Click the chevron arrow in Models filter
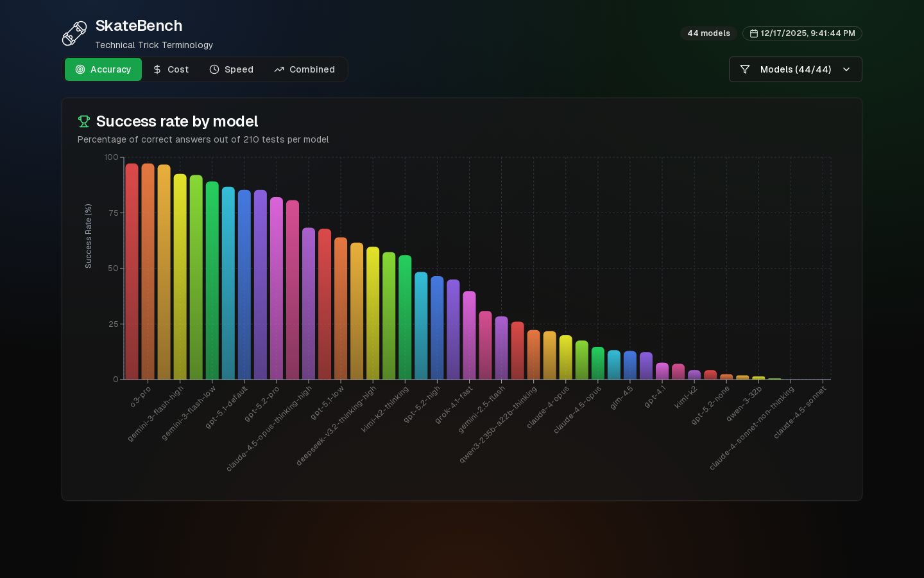This screenshot has width=924, height=578. pos(846,69)
